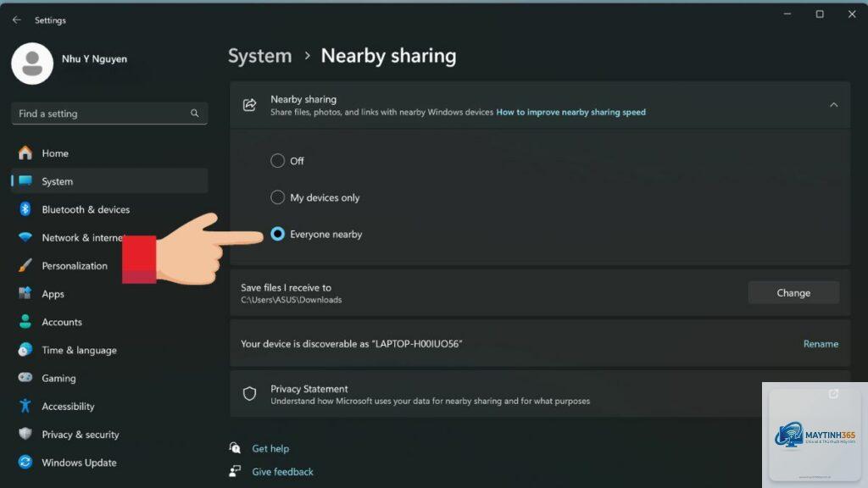
Task: Minimize the Settings window
Action: (787, 14)
